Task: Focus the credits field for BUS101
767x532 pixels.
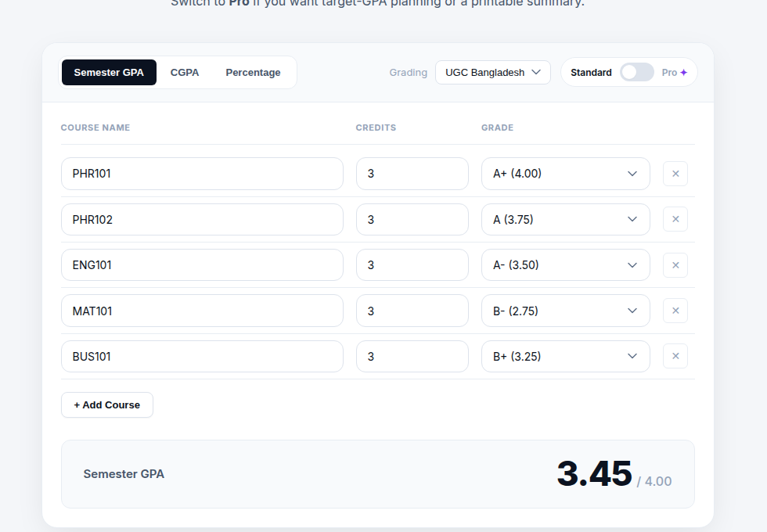Action: click(x=412, y=357)
